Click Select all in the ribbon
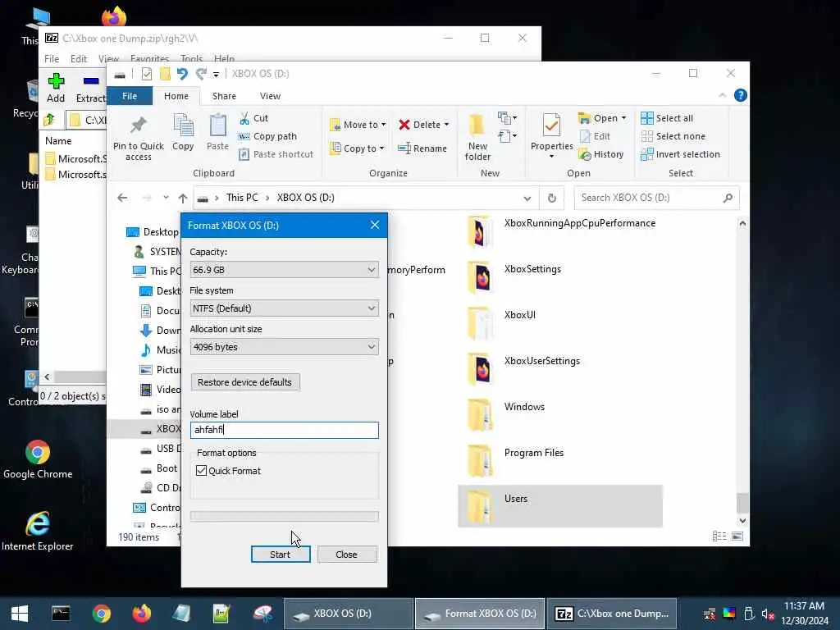Viewport: 840px width, 630px height. [667, 118]
